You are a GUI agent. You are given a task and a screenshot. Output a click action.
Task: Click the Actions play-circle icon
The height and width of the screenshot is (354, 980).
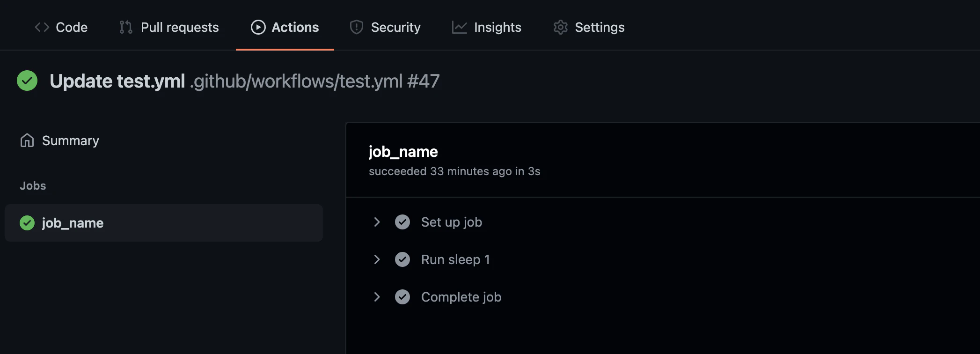tap(258, 27)
